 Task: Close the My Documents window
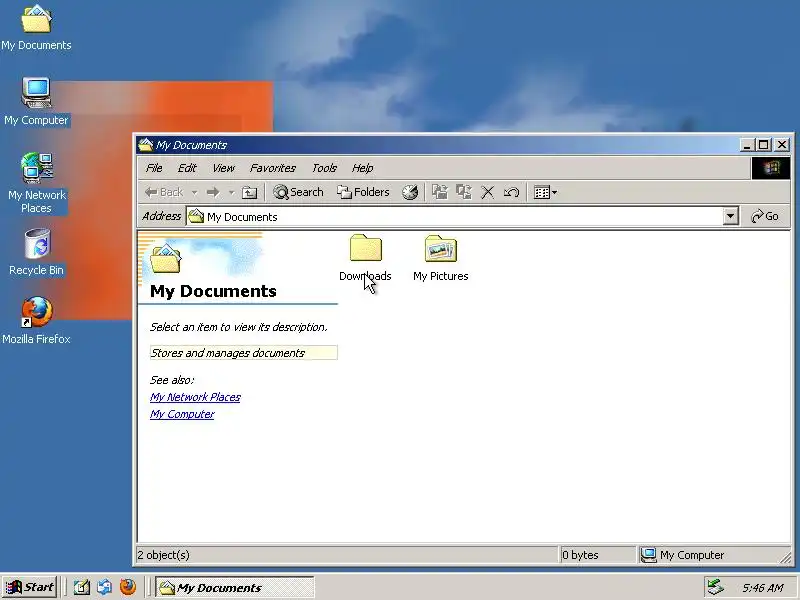click(x=782, y=145)
